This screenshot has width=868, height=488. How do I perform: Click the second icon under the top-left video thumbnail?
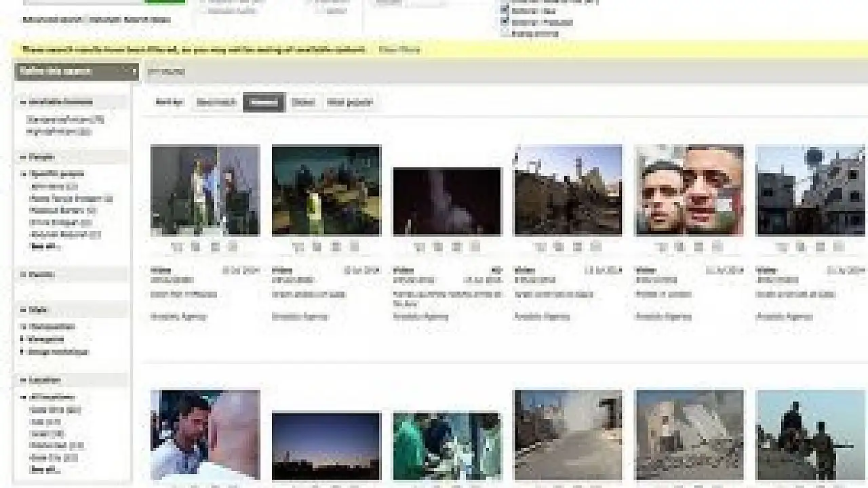pyautogui.click(x=196, y=247)
